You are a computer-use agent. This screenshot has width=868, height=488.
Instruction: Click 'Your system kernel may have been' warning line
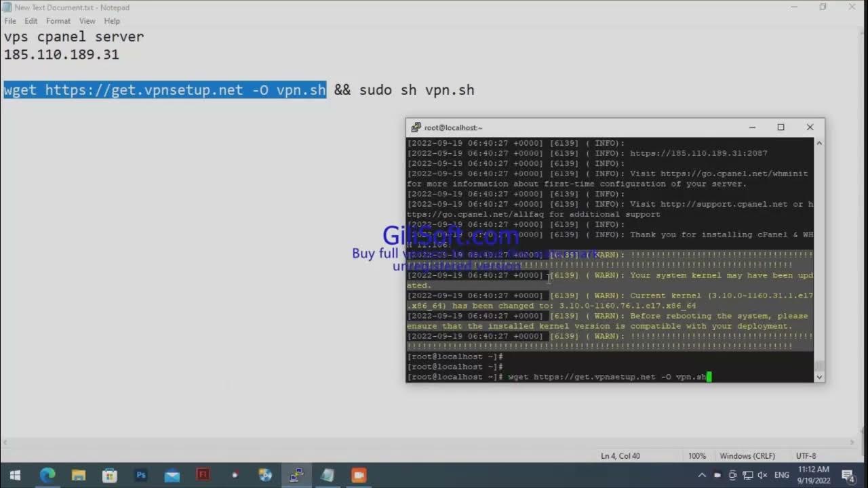pyautogui.click(x=610, y=281)
